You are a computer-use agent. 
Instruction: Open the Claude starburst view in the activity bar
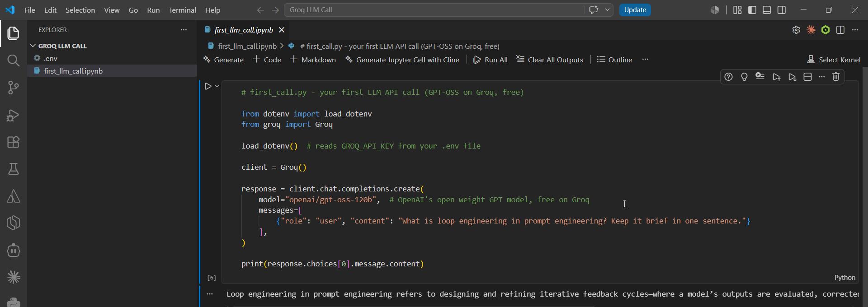[x=13, y=277]
